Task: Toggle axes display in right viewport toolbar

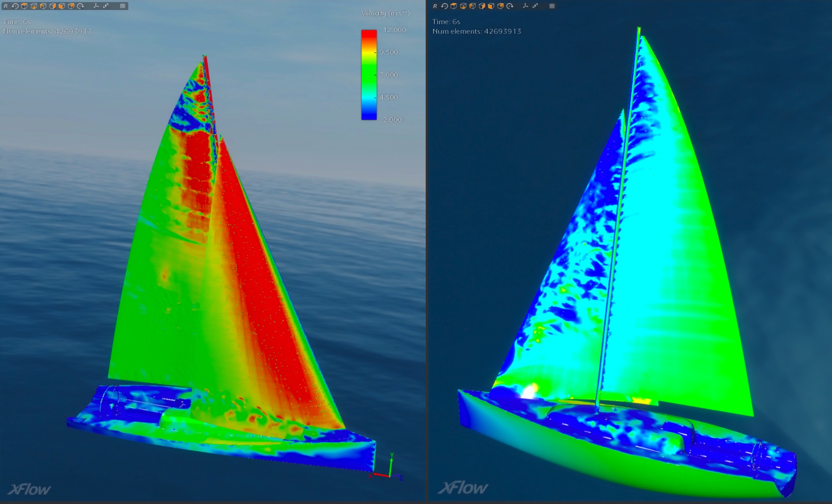Action: 525,6
